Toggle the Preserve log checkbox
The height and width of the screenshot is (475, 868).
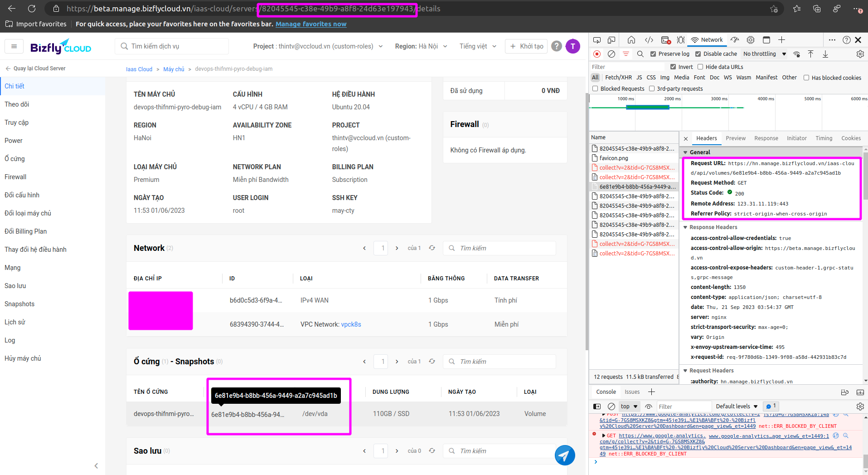(x=653, y=54)
